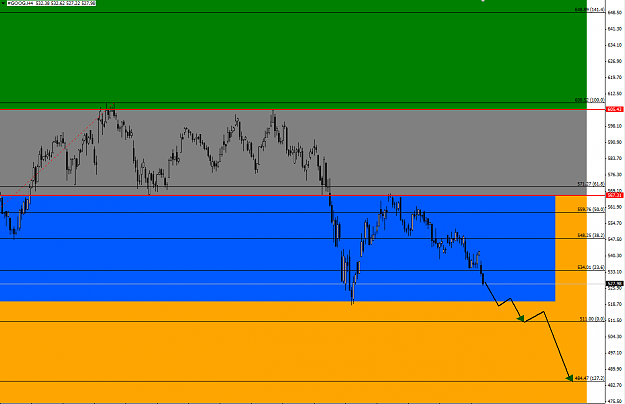Click price scale value 583.70
The height and width of the screenshot is (404, 625).
click(x=614, y=158)
